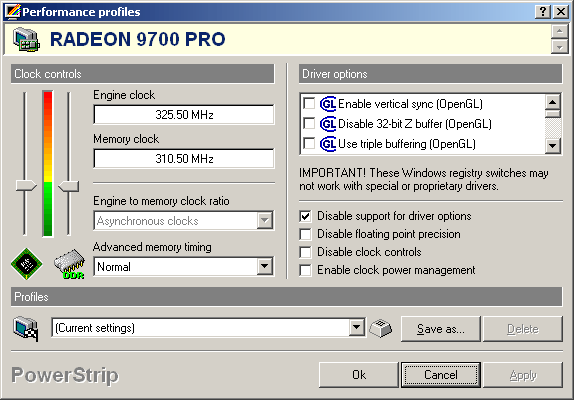Close the Performance profiles dialog

point(560,12)
